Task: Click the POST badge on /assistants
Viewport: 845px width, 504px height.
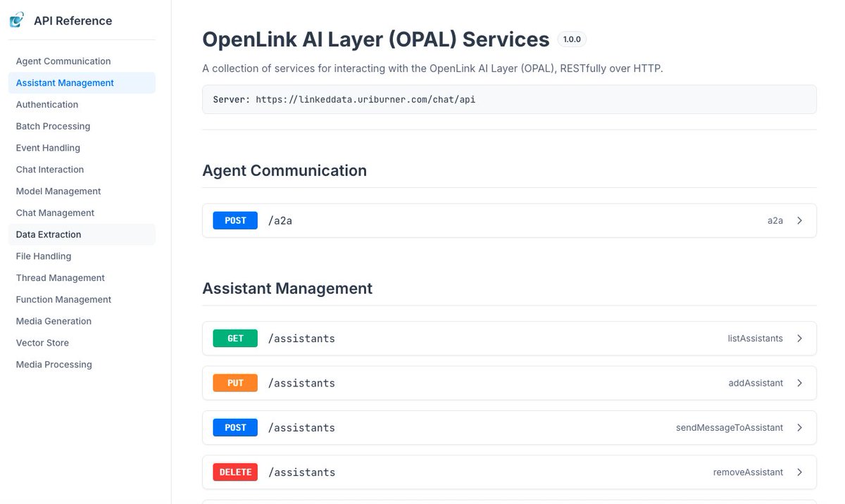Action: coord(234,427)
